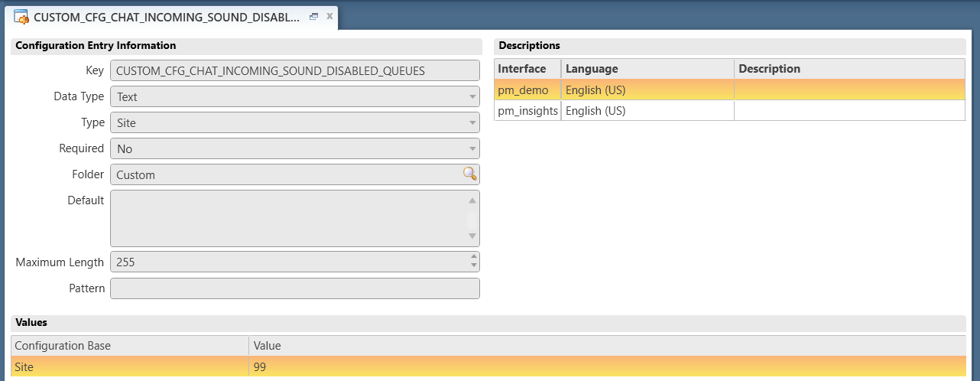
Task: Close the CUSTOM_CFG_CHAT_INCOMING_SOUND tab
Action: 329,16
